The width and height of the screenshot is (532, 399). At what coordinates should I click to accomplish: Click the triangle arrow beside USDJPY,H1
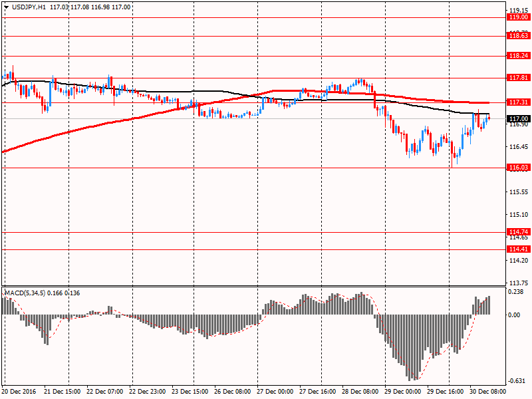6,7
